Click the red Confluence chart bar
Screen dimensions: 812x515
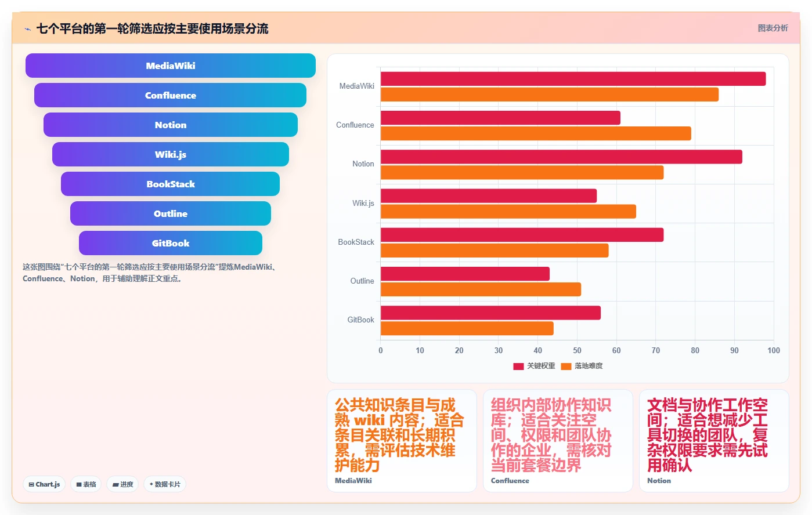pyautogui.click(x=500, y=118)
